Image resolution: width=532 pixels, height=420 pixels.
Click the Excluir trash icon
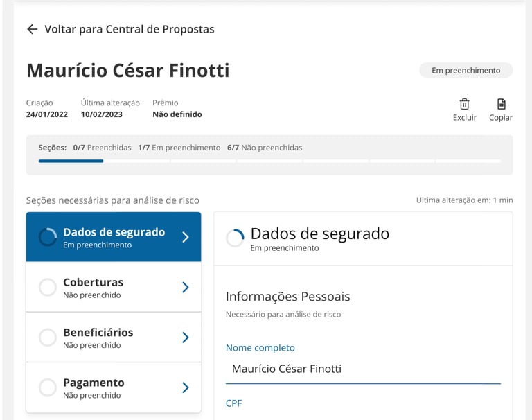tap(464, 104)
